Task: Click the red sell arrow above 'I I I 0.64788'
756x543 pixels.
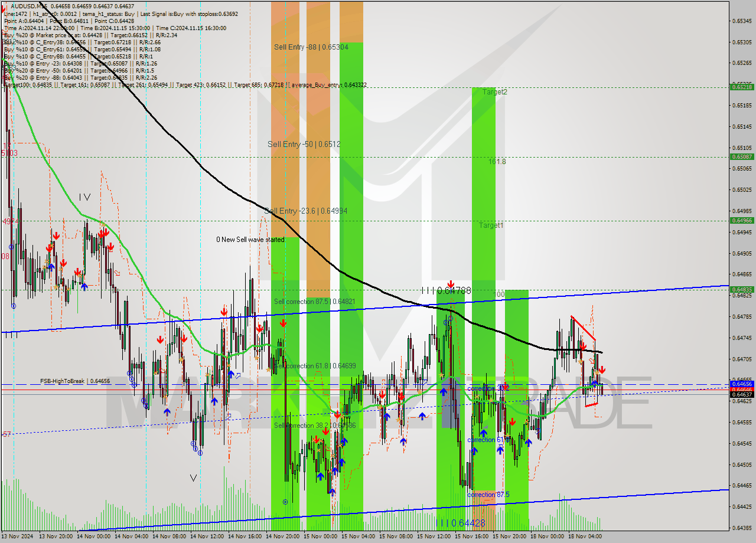Action: [451, 284]
